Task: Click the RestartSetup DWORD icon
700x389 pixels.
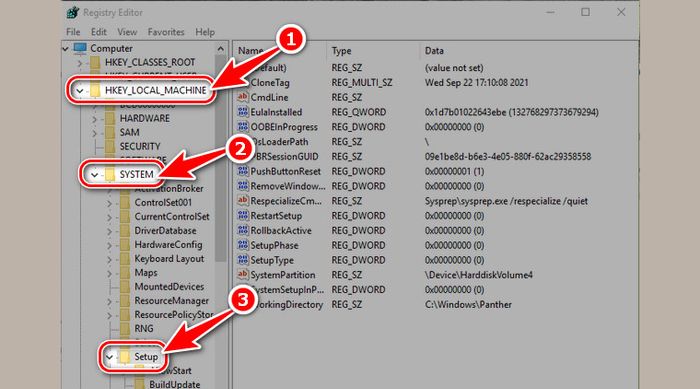Action: pos(242,215)
